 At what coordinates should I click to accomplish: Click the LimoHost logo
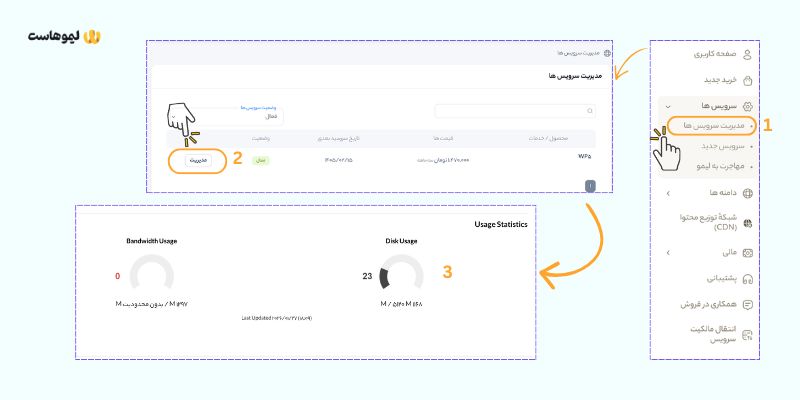[65, 37]
